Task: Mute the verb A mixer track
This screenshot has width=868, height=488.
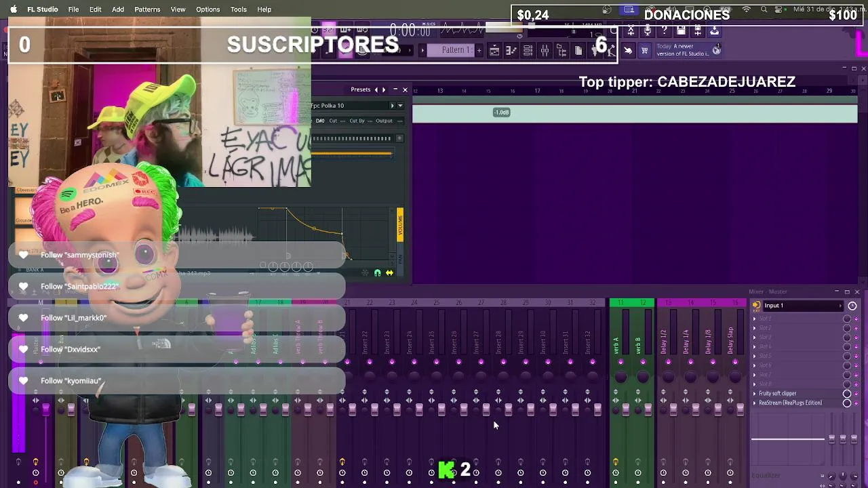Action: coord(620,362)
